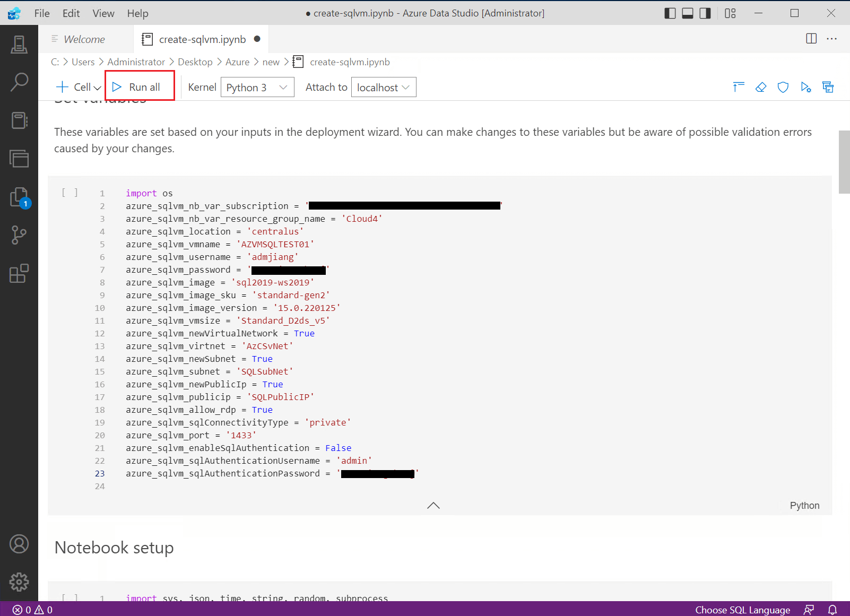
Task: Open the Extensions view
Action: tap(19, 273)
